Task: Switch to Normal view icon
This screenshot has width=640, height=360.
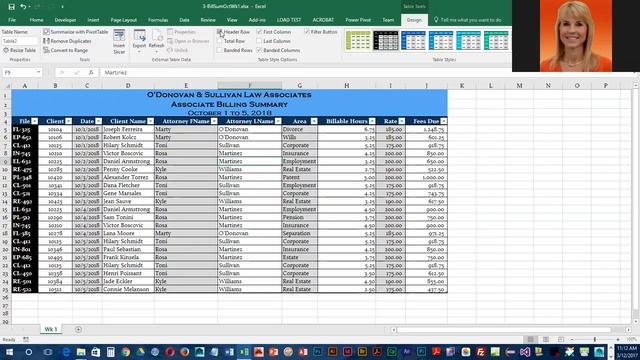Action: pyautogui.click(x=531, y=339)
